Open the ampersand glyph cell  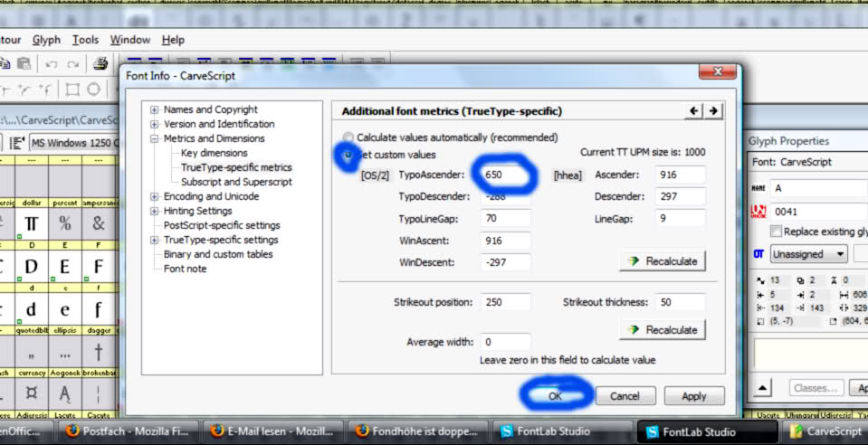pos(99,223)
